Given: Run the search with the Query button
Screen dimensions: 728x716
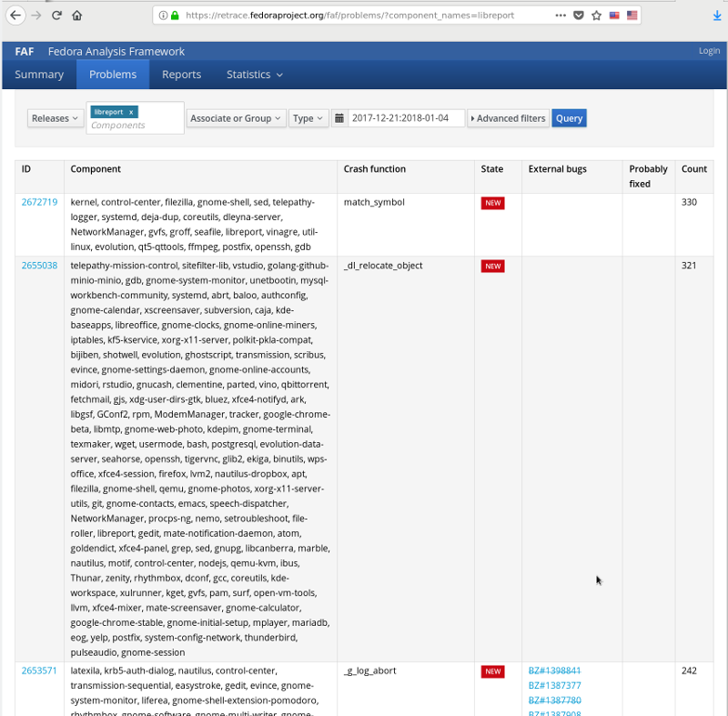Looking at the screenshot, I should click(570, 118).
